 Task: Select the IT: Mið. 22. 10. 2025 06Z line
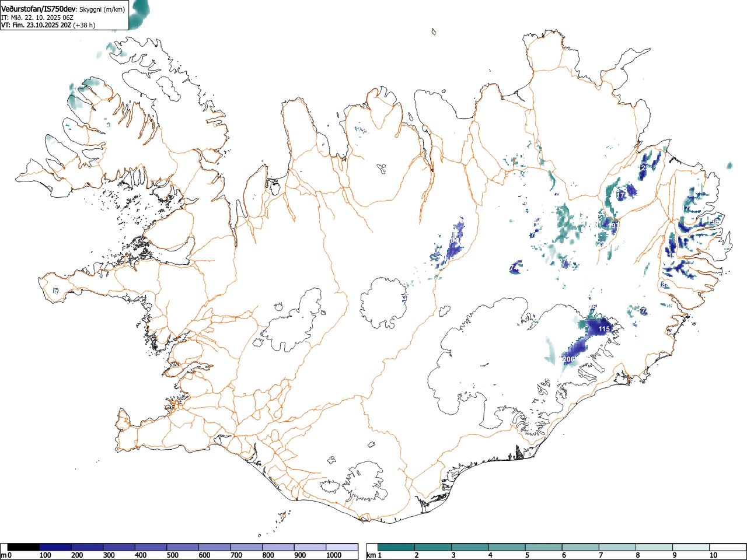click(37, 17)
